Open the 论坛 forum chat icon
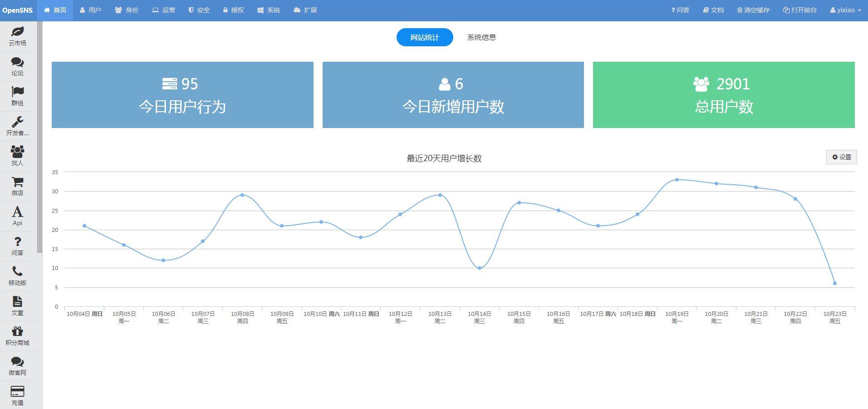 click(x=17, y=62)
